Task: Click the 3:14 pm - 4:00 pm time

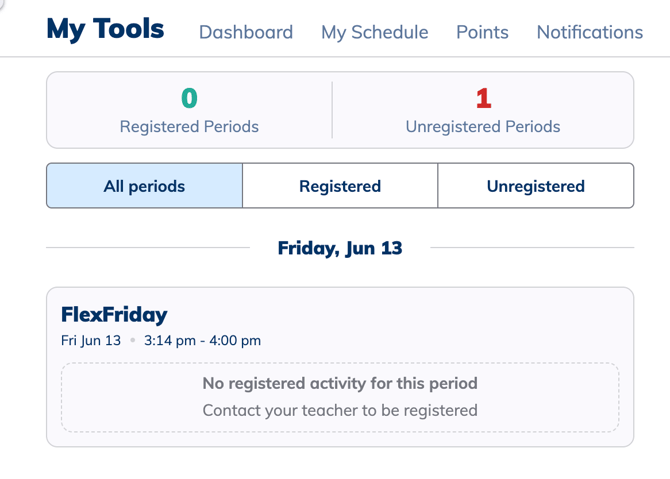Action: (x=202, y=340)
